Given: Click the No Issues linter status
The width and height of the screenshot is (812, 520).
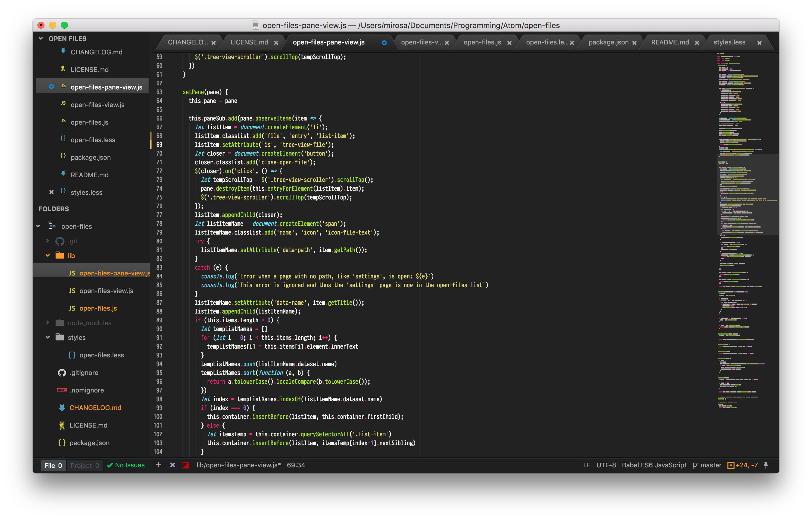Looking at the screenshot, I should [x=126, y=465].
